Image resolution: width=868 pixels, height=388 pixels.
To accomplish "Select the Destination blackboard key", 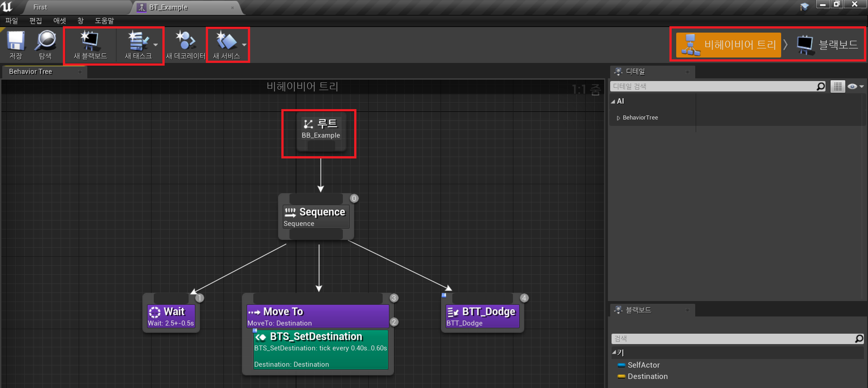I will 647,376.
